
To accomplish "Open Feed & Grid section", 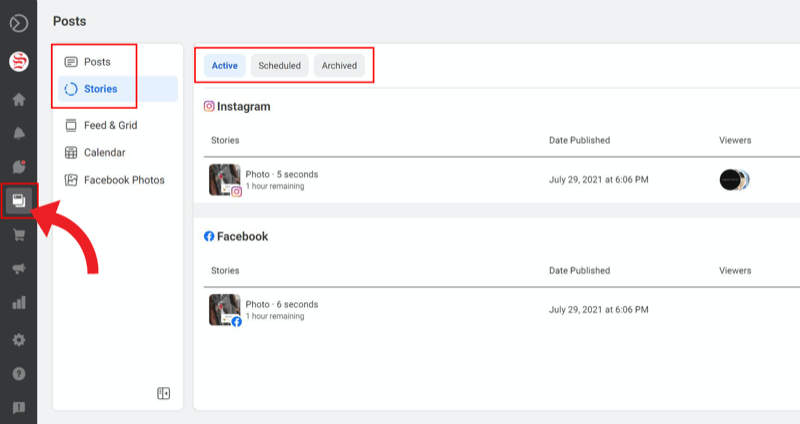I will 110,126.
